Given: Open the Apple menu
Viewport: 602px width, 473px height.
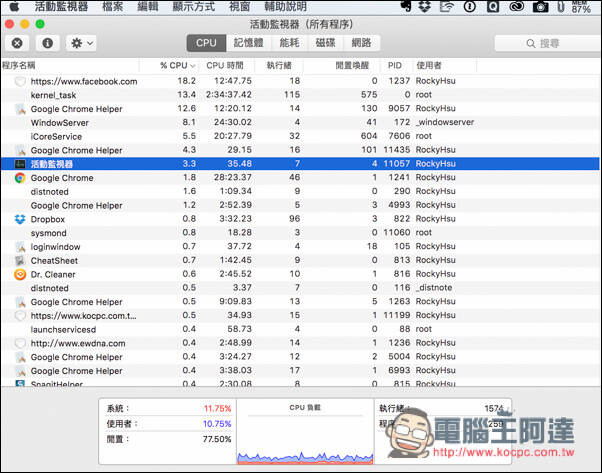Looking at the screenshot, I should click(14, 7).
